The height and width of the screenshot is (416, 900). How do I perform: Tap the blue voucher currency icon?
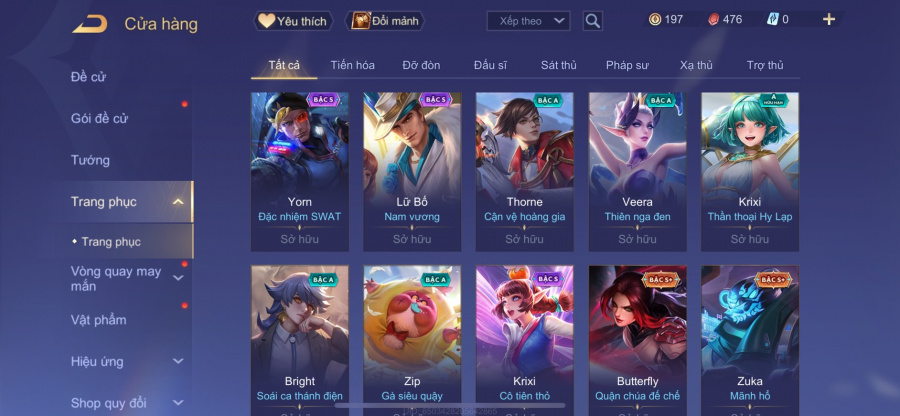pyautogui.click(x=772, y=20)
